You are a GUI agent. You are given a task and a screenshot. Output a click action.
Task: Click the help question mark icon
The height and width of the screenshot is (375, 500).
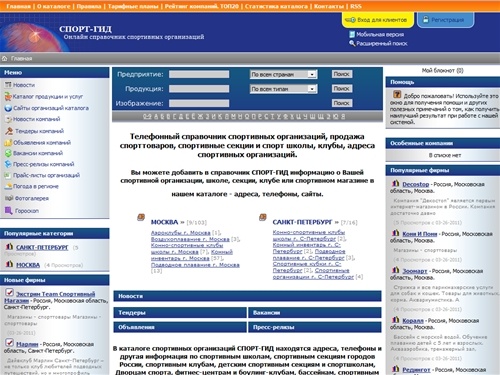click(397, 94)
